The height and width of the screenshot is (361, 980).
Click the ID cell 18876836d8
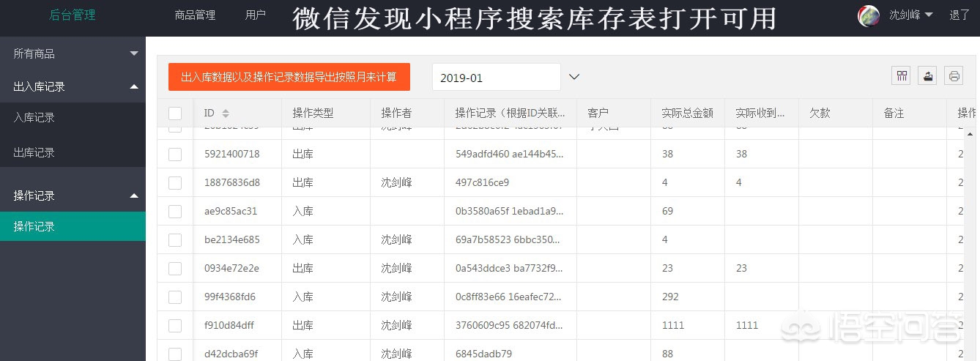[x=232, y=182]
